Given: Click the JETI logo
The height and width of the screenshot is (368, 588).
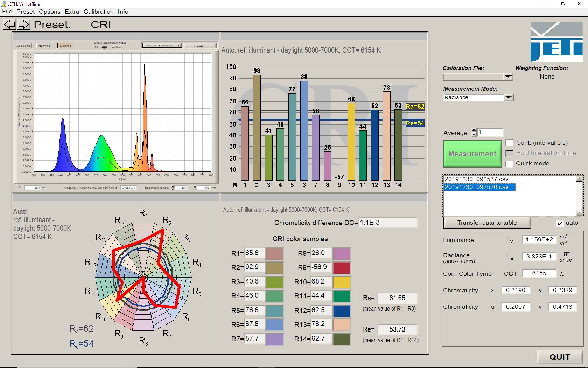Looking at the screenshot, I should (x=556, y=41).
